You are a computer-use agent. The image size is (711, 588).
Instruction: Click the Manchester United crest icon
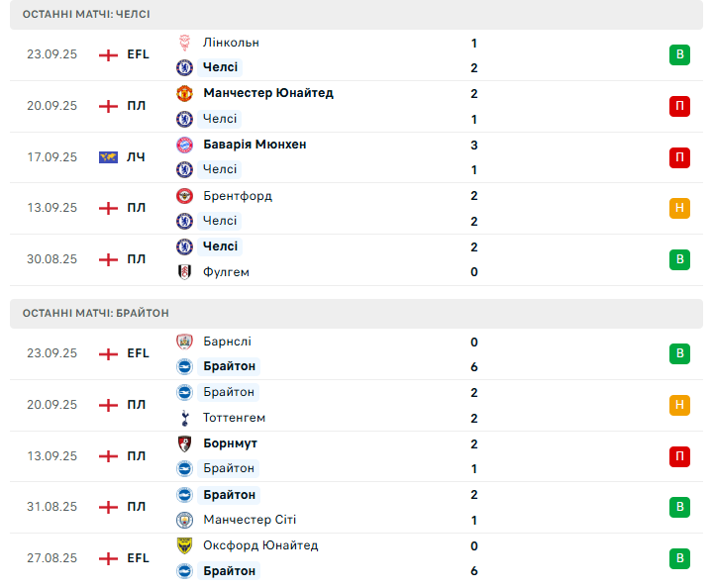(184, 93)
